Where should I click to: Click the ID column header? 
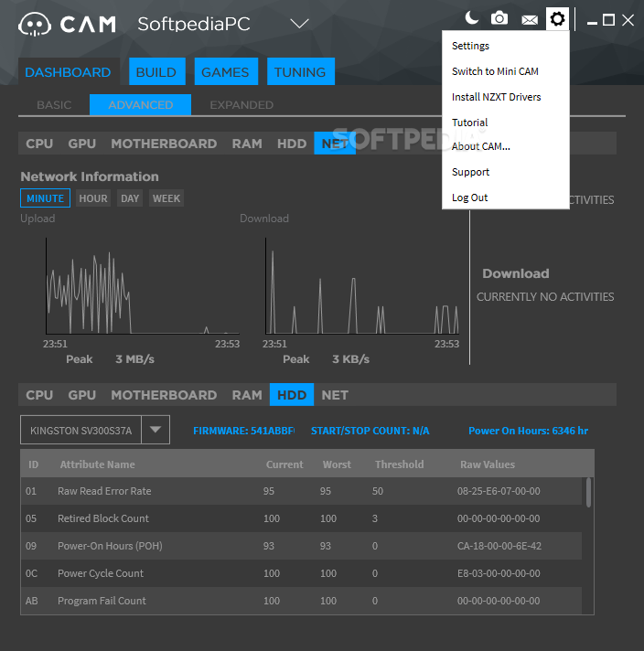tap(33, 464)
